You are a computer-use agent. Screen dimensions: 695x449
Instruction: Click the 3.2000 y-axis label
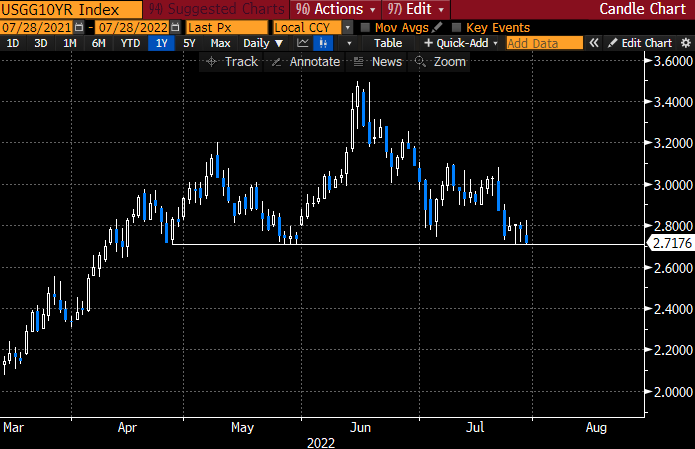pos(673,143)
